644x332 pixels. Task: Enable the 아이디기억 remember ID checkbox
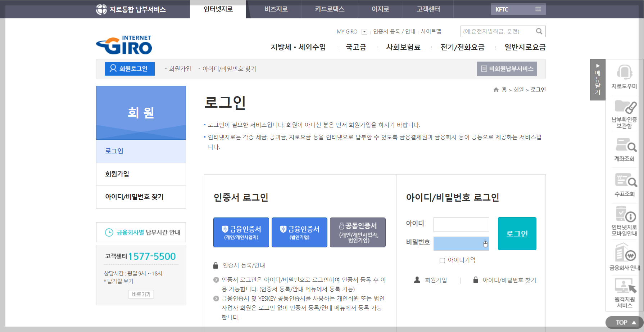tap(442, 260)
